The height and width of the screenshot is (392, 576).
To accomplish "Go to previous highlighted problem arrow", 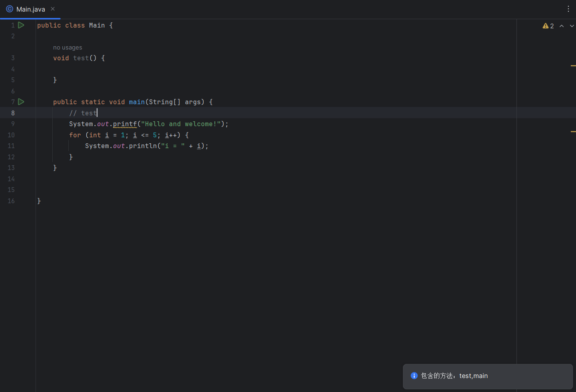I will click(562, 26).
